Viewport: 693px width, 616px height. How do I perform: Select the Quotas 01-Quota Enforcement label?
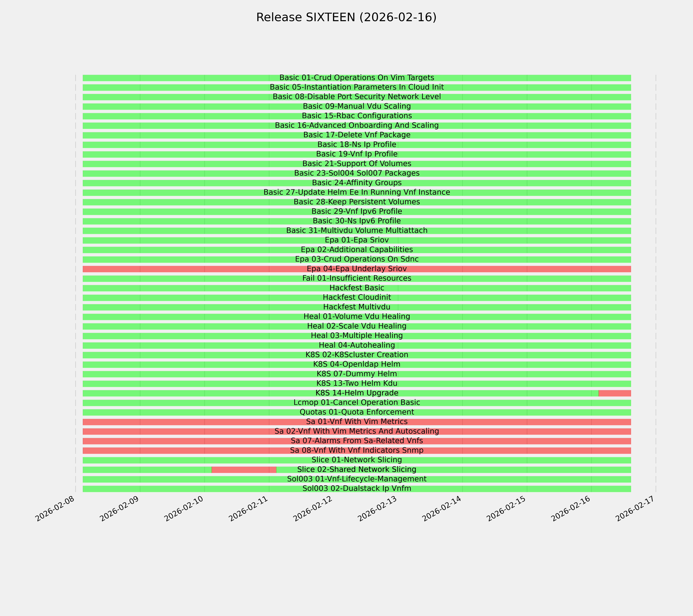pyautogui.click(x=357, y=412)
